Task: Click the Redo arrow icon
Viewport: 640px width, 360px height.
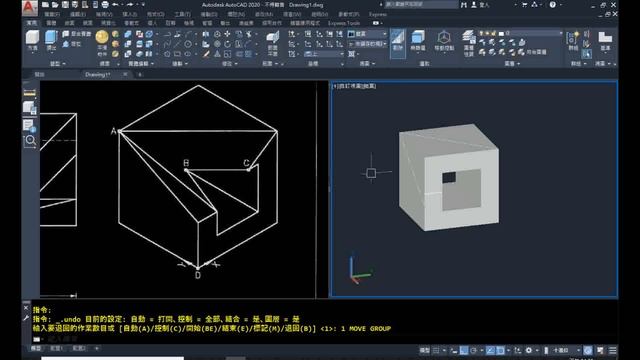Action: (x=130, y=5)
